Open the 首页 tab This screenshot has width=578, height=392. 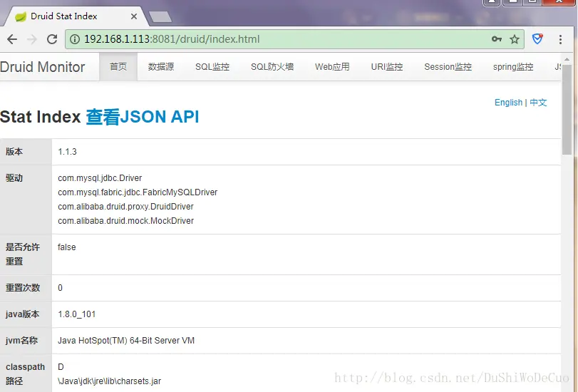pyautogui.click(x=118, y=67)
